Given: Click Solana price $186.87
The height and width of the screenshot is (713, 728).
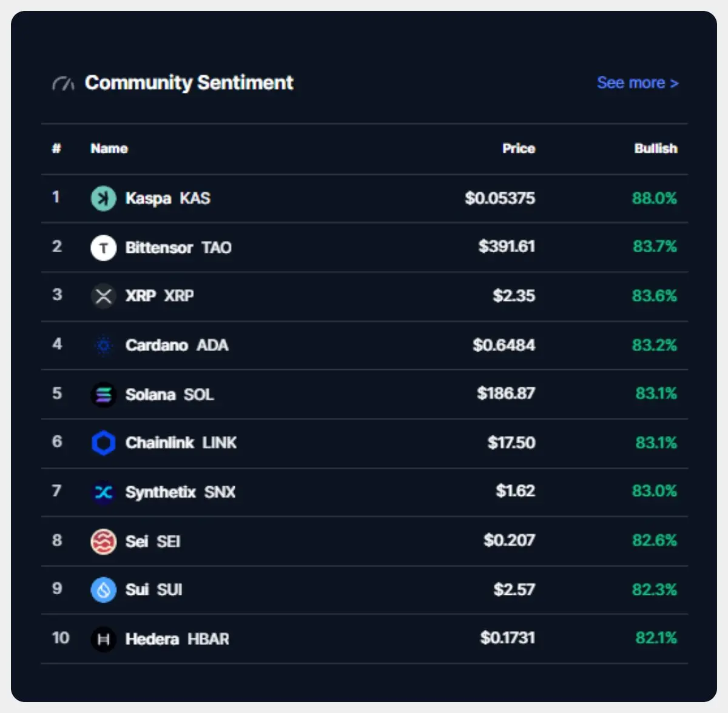Looking at the screenshot, I should click(506, 393).
